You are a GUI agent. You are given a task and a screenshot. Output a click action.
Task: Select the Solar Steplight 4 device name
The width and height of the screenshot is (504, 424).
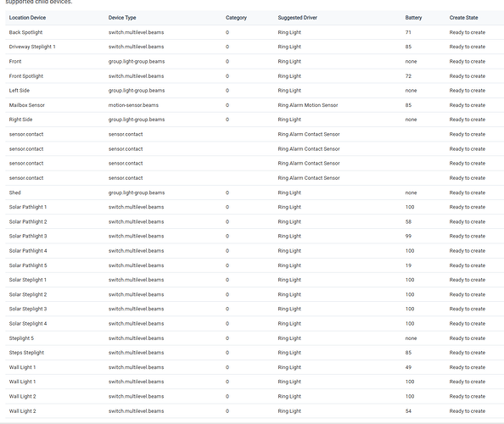(28, 323)
